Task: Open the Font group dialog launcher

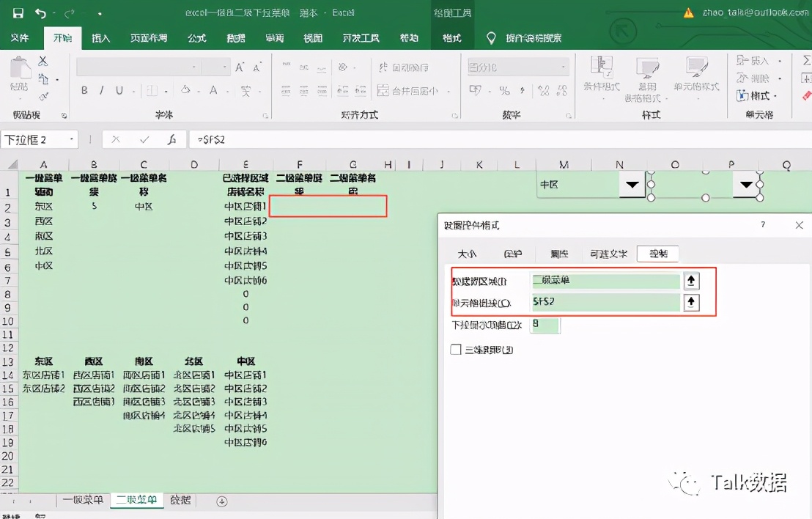Action: [265, 116]
